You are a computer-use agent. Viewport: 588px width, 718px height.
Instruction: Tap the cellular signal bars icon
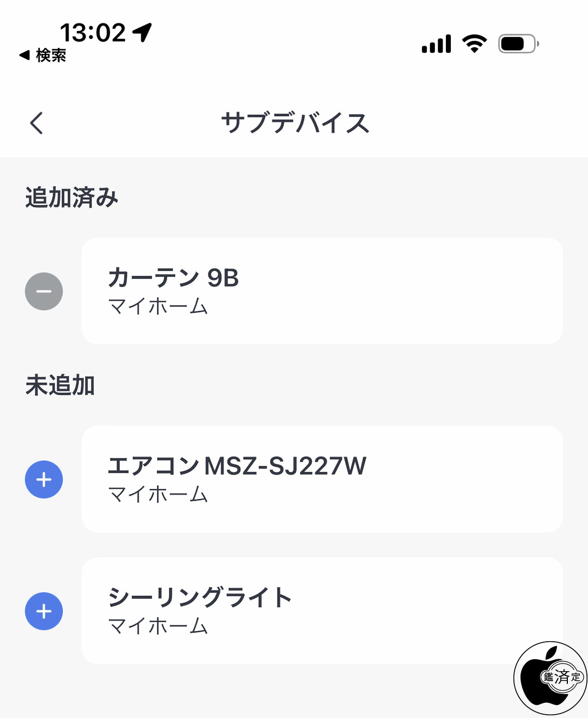[437, 44]
